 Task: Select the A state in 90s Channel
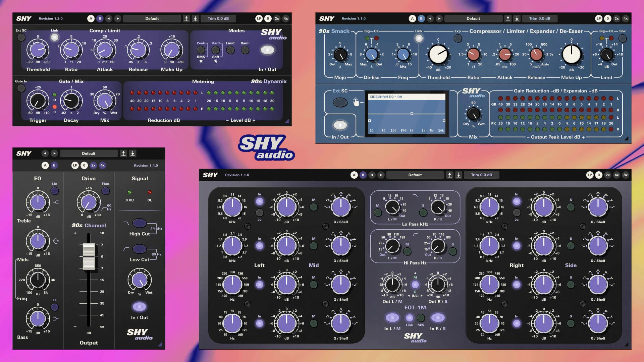[45, 165]
